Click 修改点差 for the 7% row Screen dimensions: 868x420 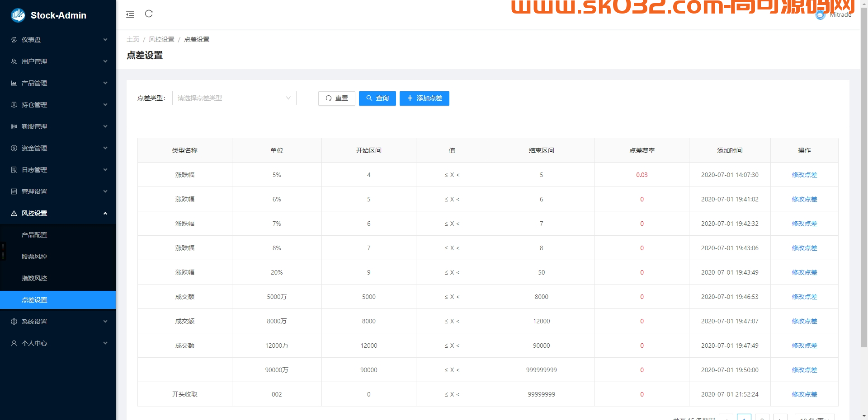coord(804,224)
